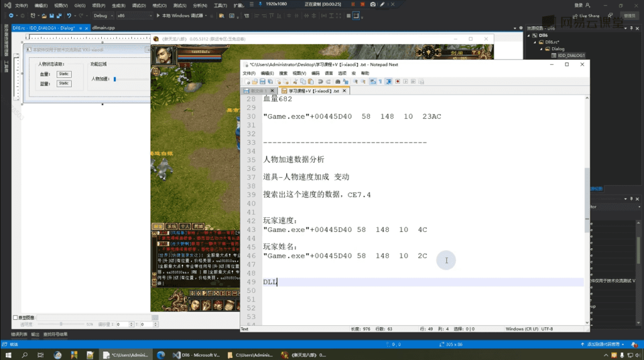The height and width of the screenshot is (360, 644).
Task: Click the Save icon in Notepad Next toolbar
Action: pos(262,82)
